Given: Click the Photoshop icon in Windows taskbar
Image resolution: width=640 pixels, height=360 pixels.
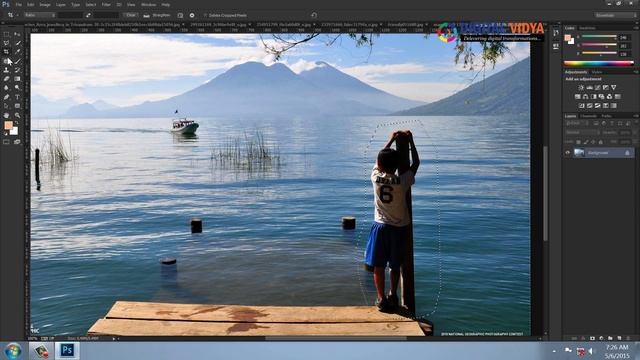Looking at the screenshot, I should 67,350.
